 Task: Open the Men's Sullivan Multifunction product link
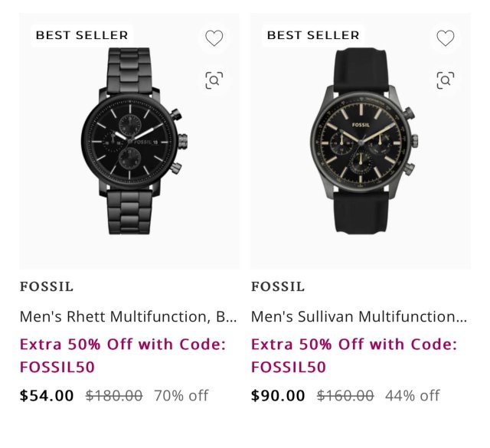pyautogui.click(x=358, y=316)
